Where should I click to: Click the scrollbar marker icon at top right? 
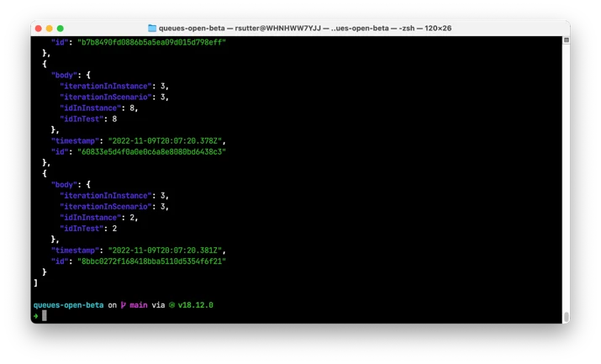pos(567,40)
